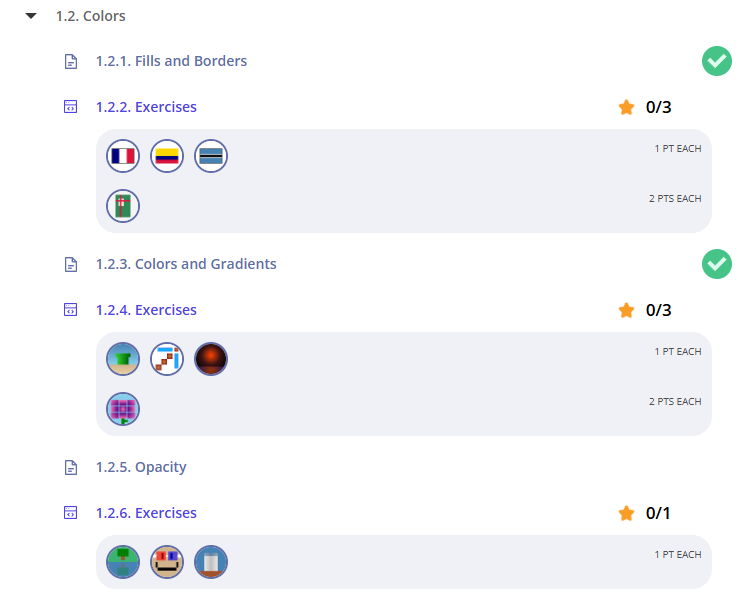
Task: Collapse the 1.2. Colors section
Action: [x=31, y=16]
